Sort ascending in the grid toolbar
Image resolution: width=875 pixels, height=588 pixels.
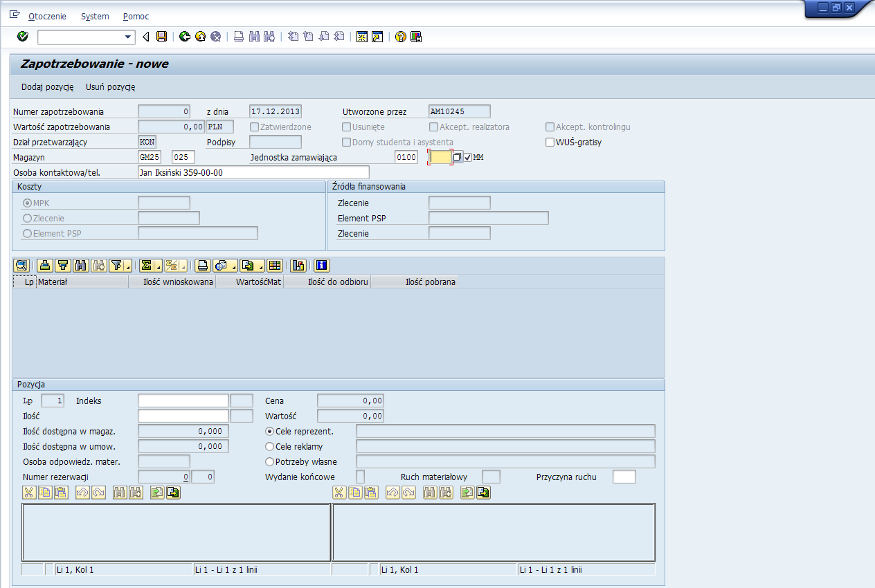(x=45, y=265)
